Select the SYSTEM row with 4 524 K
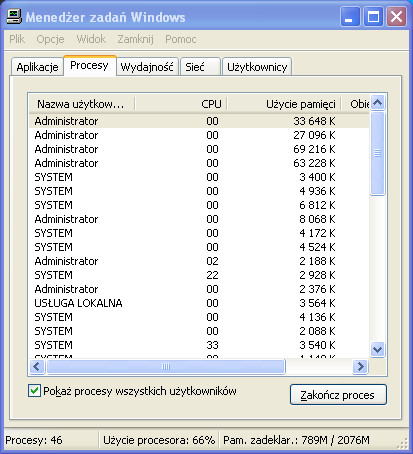413x454 pixels. 199,247
